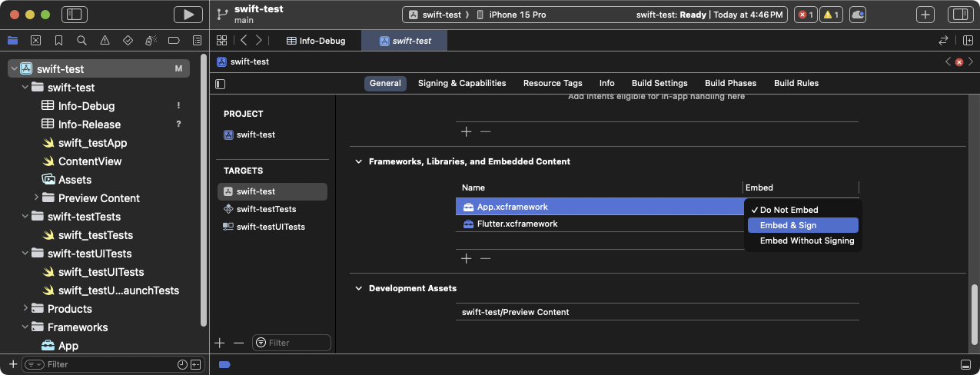The image size is (980, 375).
Task: Click the red error count badge
Action: coord(806,15)
